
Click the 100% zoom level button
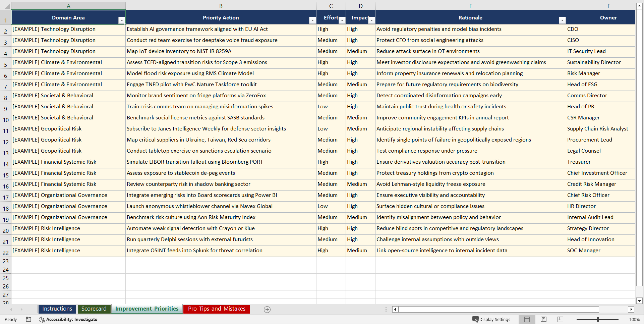point(634,319)
